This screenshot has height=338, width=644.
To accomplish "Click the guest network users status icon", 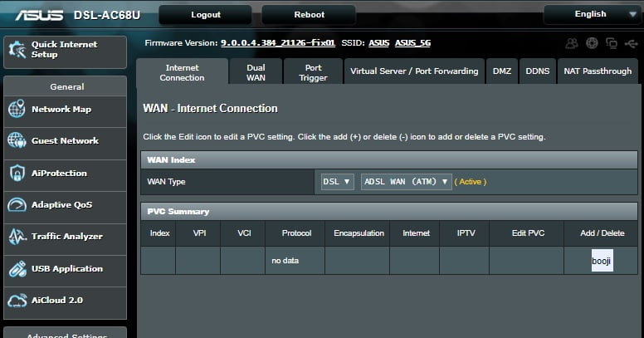I will point(572,43).
